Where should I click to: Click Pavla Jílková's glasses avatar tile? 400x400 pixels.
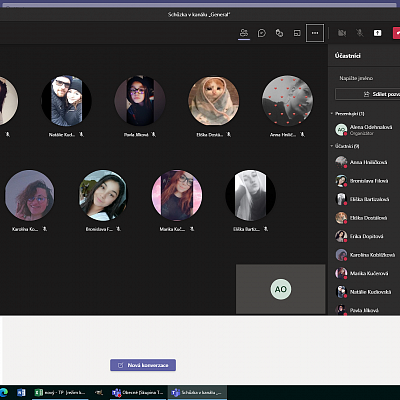(x=140, y=101)
